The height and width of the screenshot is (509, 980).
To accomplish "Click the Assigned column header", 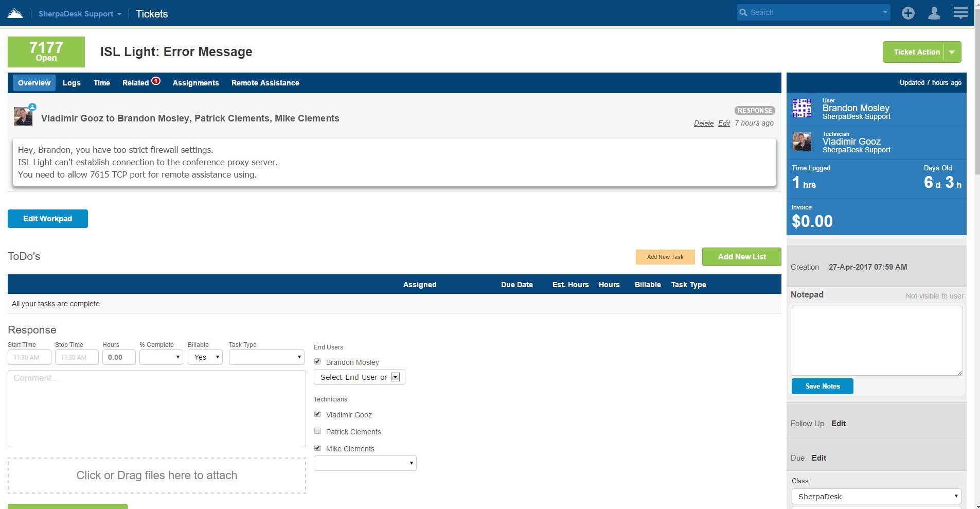I will click(x=420, y=285).
